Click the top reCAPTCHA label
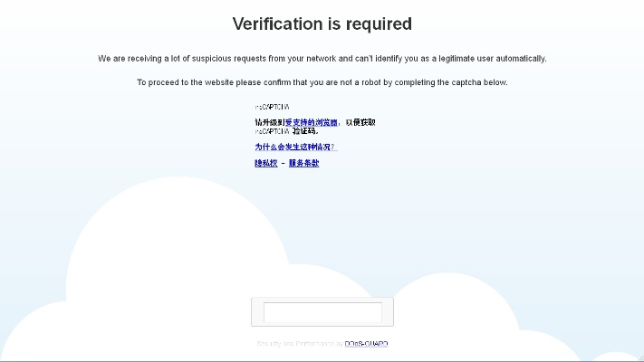Image resolution: width=644 pixels, height=362 pixels. (271, 107)
